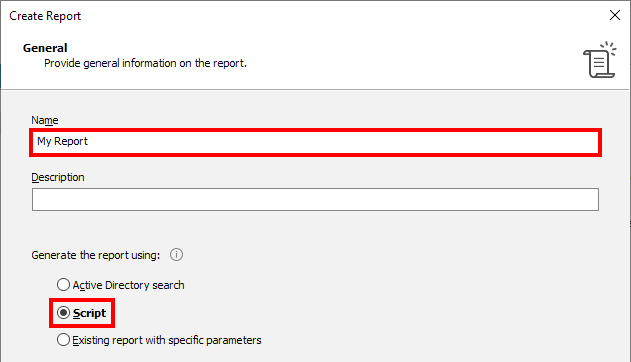Click the Provide general information subtitle text
631x362 pixels.
(x=145, y=63)
